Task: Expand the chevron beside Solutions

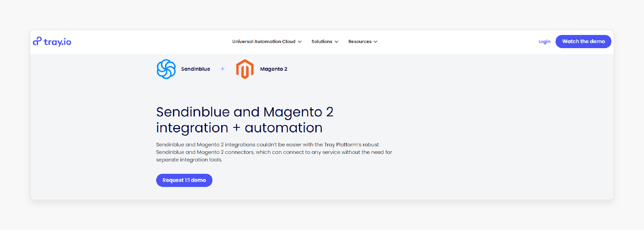Action: 336,42
